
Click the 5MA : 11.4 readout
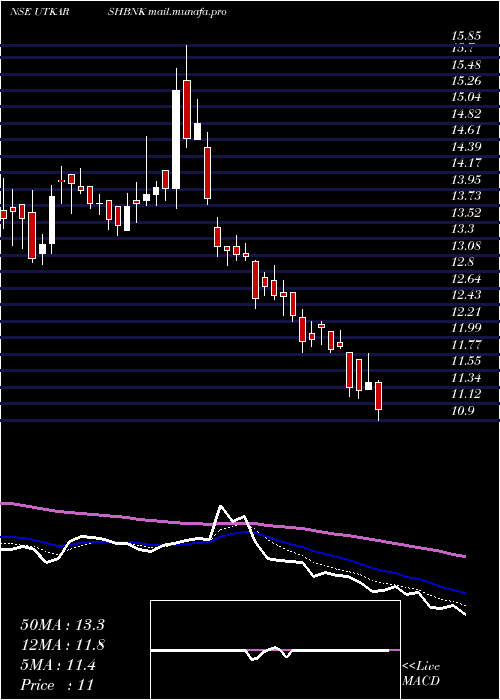(x=58, y=665)
